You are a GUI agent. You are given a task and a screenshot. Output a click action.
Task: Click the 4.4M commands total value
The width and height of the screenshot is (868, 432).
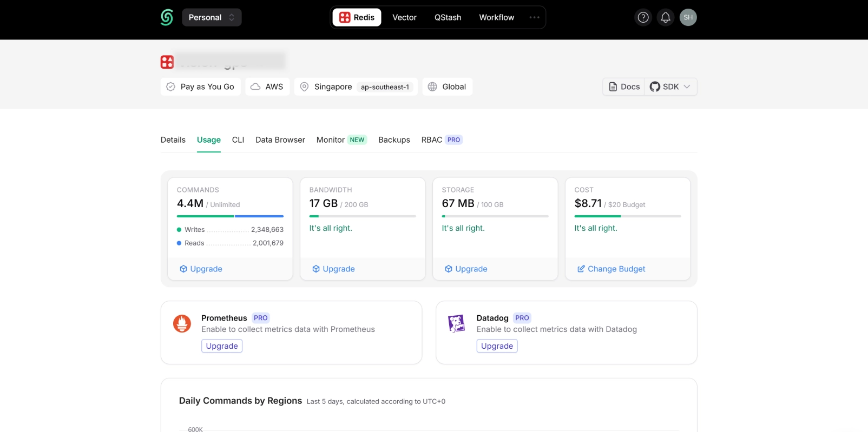tap(190, 203)
